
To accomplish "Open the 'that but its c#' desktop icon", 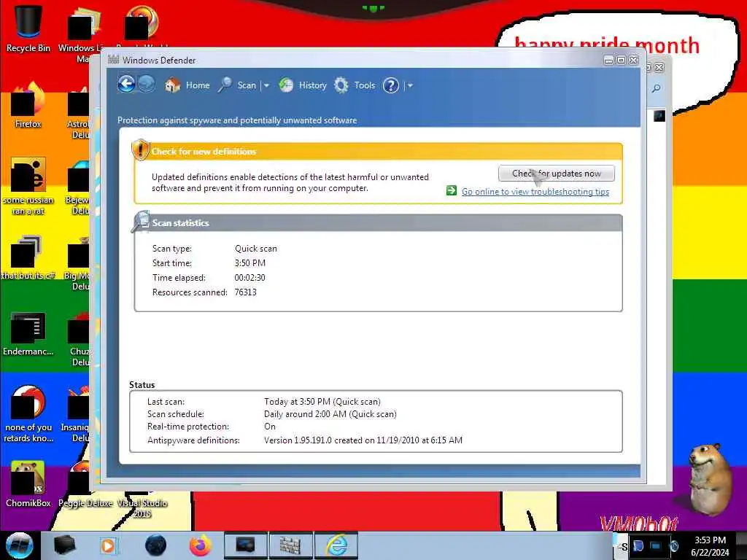I will [28, 257].
